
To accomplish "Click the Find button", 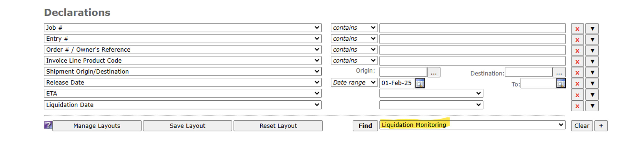I will pyautogui.click(x=365, y=126).
